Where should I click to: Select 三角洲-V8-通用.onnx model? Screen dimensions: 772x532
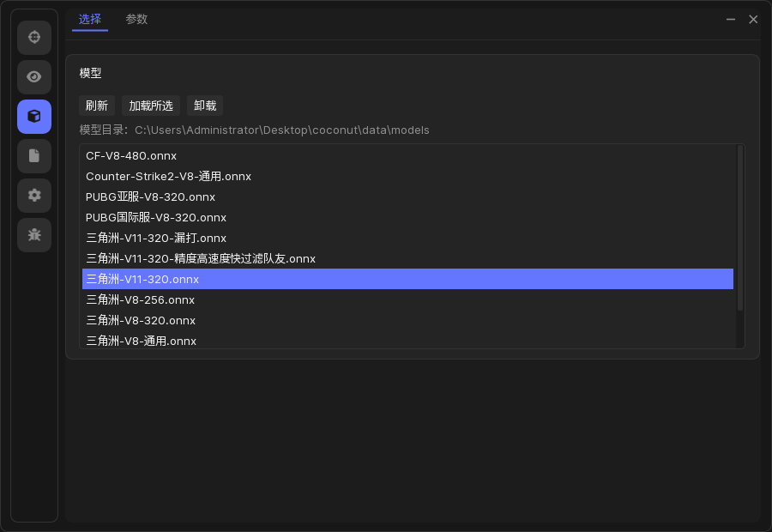coord(407,341)
